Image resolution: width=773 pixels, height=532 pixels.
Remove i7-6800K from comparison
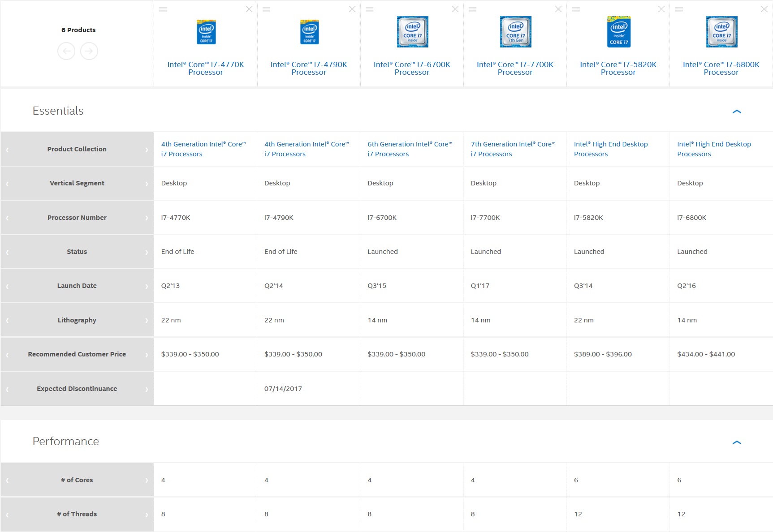tap(764, 9)
